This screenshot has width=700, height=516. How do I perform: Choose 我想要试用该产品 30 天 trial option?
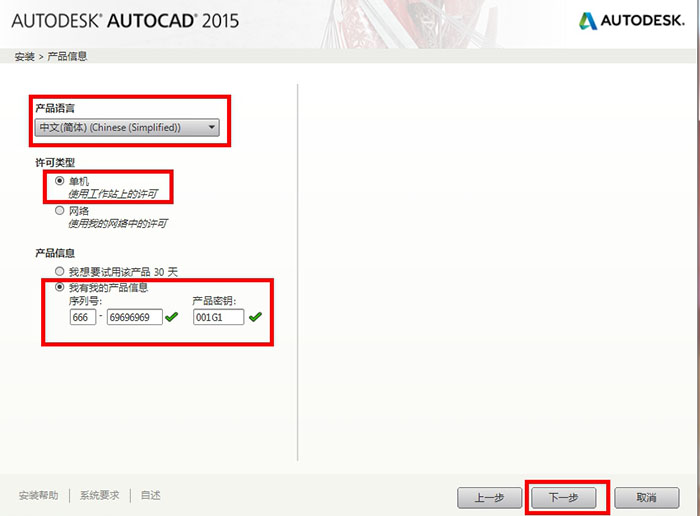click(59, 271)
